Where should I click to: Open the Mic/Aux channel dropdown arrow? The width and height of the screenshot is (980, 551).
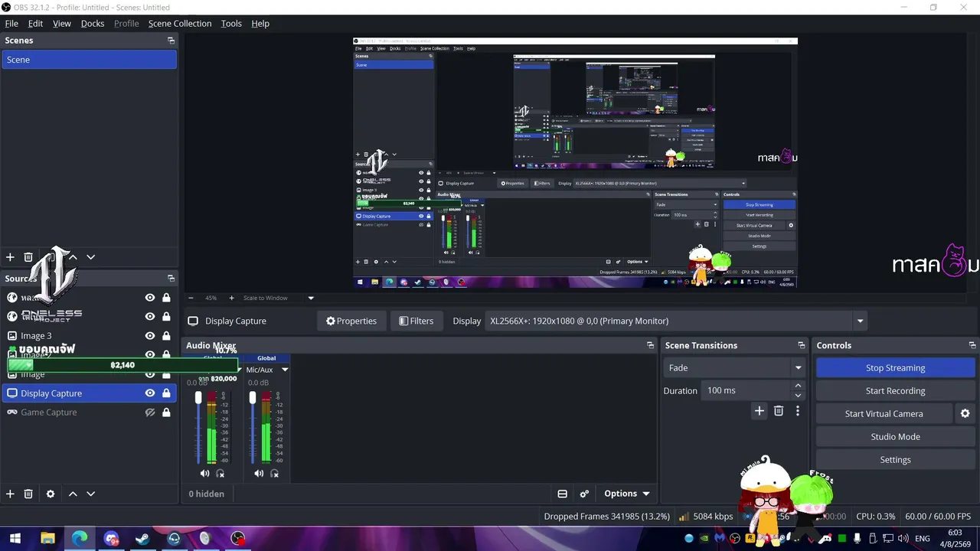click(285, 370)
